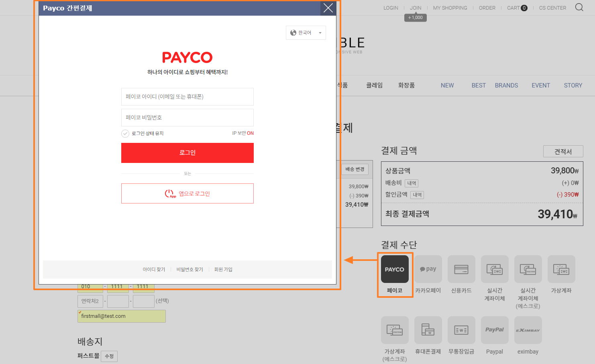Image resolution: width=595 pixels, height=364 pixels.
Task: Select the eximbay payment icon
Action: 528,330
